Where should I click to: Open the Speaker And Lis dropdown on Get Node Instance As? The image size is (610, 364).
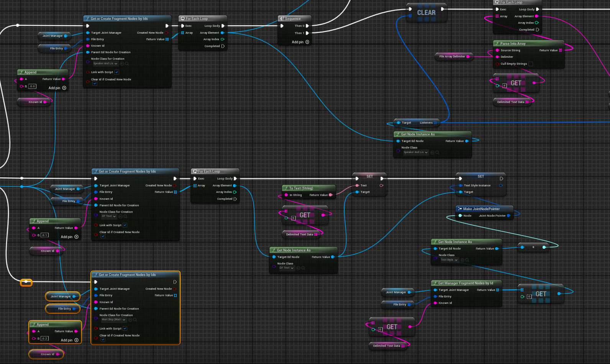pyautogui.click(x=415, y=152)
